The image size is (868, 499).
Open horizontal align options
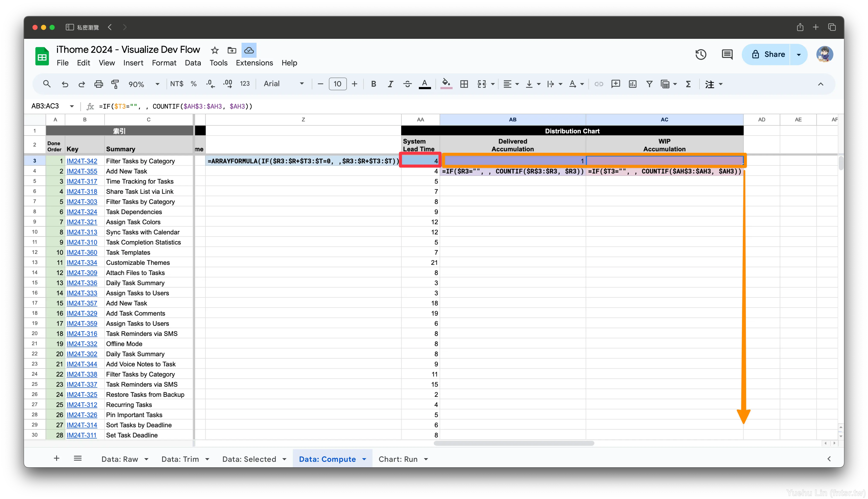511,84
